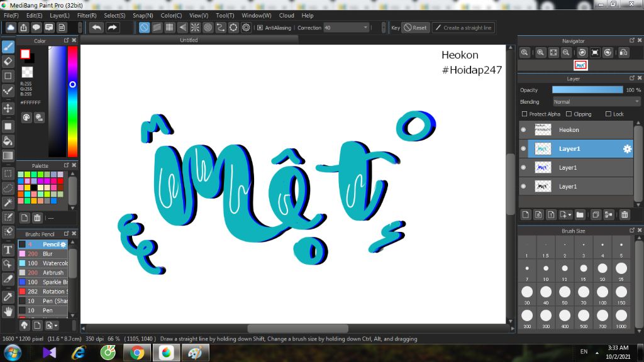644x362 pixels.
Task: Click the Opacity slider bar
Action: 587,90
